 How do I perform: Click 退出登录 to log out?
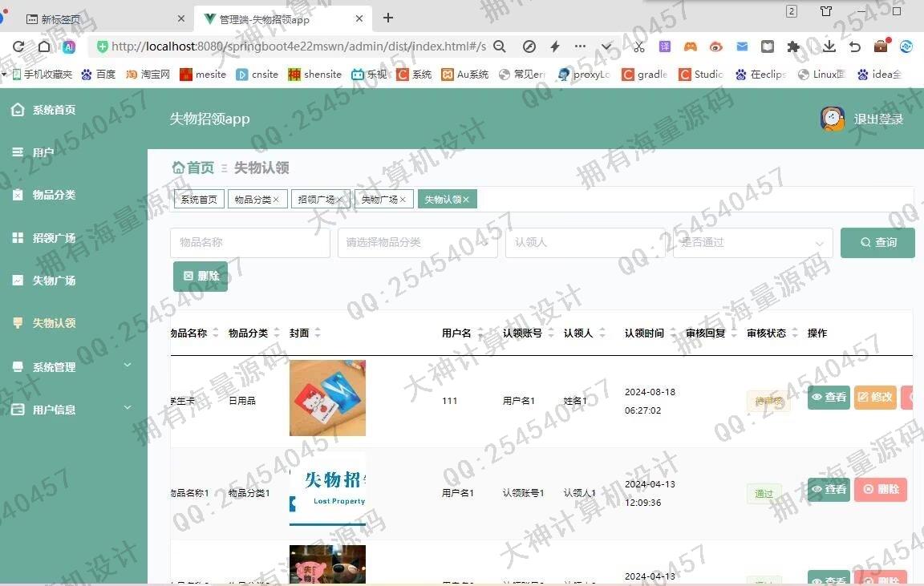pos(878,119)
